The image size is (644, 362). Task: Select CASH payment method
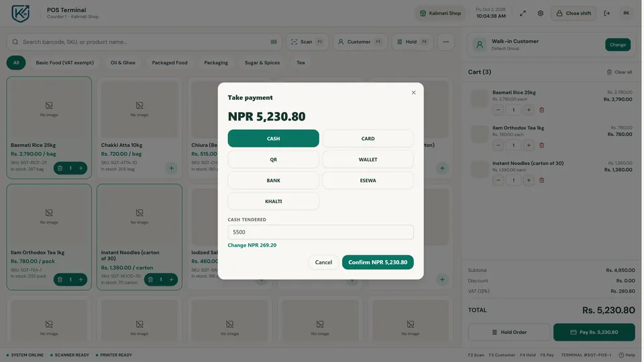point(273,138)
